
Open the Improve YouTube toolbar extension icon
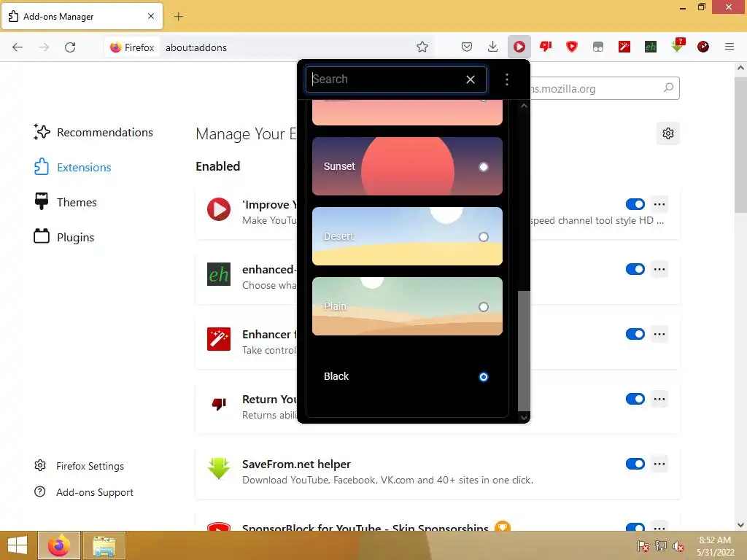click(519, 47)
